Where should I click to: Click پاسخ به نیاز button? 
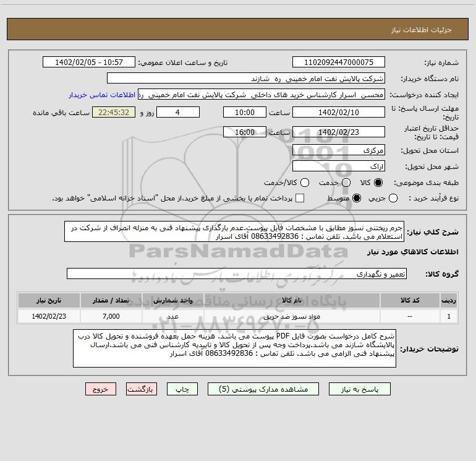pos(360,389)
